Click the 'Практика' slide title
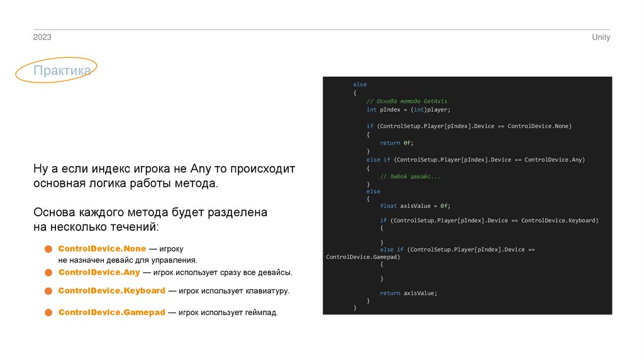This screenshot has height=361, width=644. (x=62, y=70)
